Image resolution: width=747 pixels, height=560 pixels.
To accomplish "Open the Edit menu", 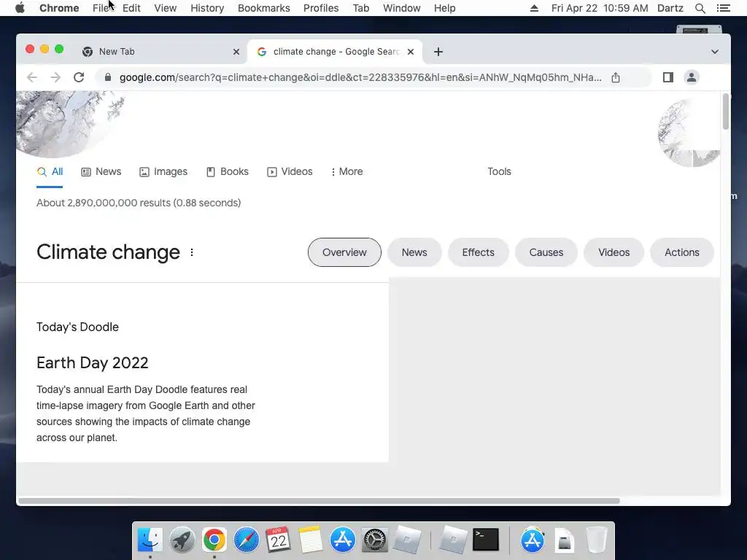I will [x=131, y=8].
